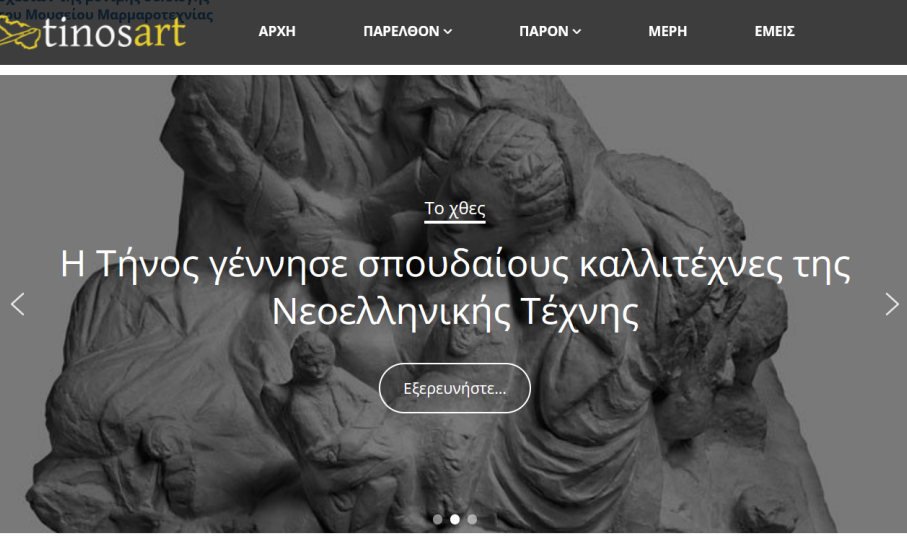
Task: Select the third carousel indicator dot
Action: coord(472,519)
